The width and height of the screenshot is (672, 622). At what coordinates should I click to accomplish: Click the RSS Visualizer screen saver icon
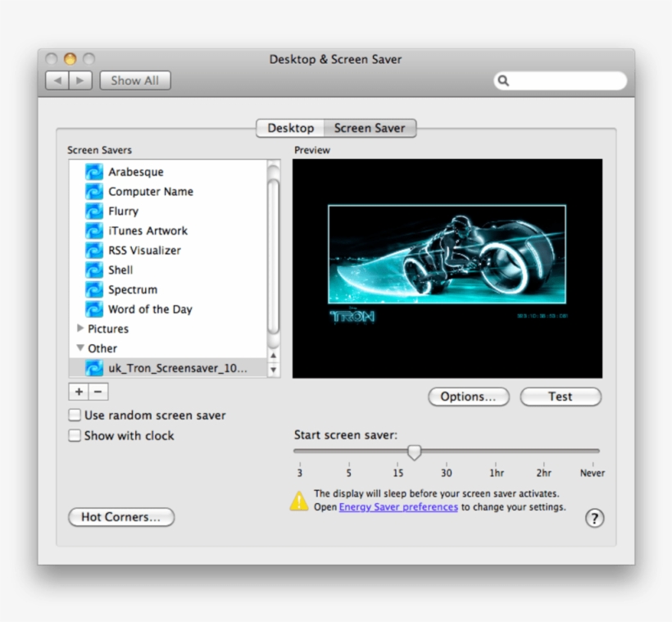point(94,250)
